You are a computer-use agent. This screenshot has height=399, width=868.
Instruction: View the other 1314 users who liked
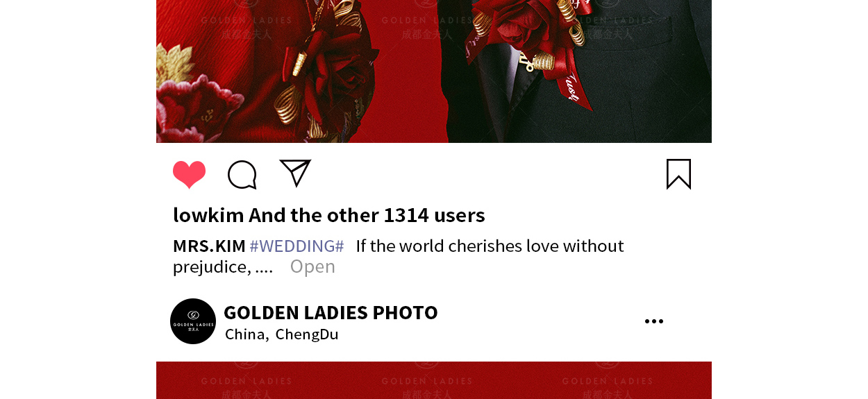click(367, 215)
